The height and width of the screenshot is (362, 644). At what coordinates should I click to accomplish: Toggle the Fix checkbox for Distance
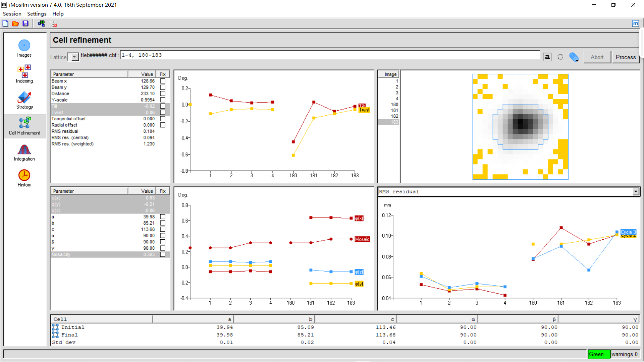pos(163,94)
